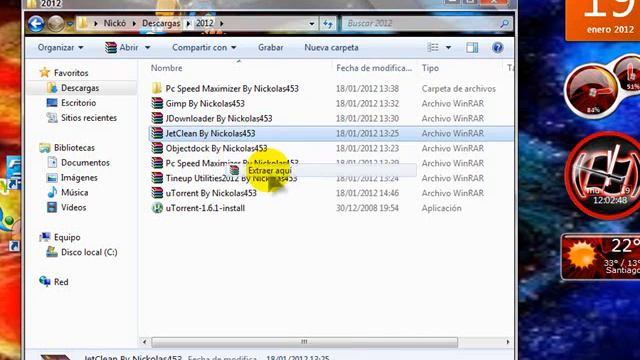The height and width of the screenshot is (360, 640).
Task: Open Sitios recientes in the sidebar
Action: click(89, 118)
